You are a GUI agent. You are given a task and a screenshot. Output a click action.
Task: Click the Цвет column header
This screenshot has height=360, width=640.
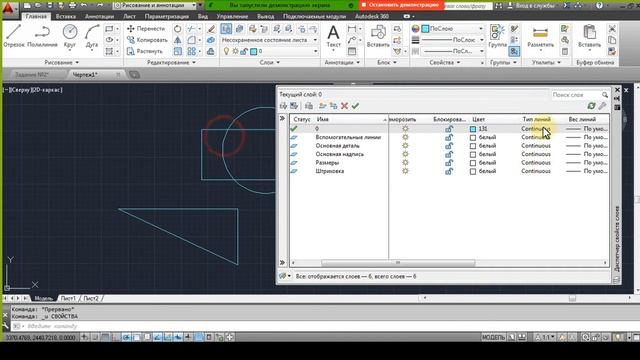click(x=478, y=119)
